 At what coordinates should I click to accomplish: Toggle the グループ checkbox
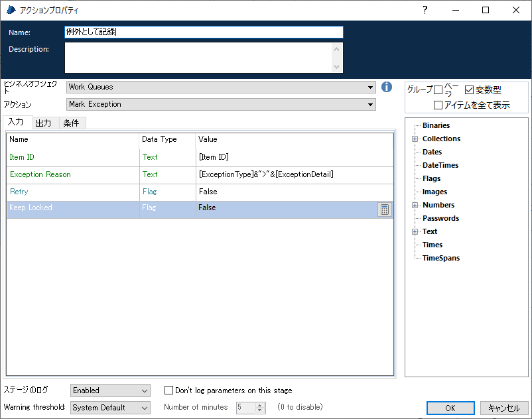(x=438, y=90)
